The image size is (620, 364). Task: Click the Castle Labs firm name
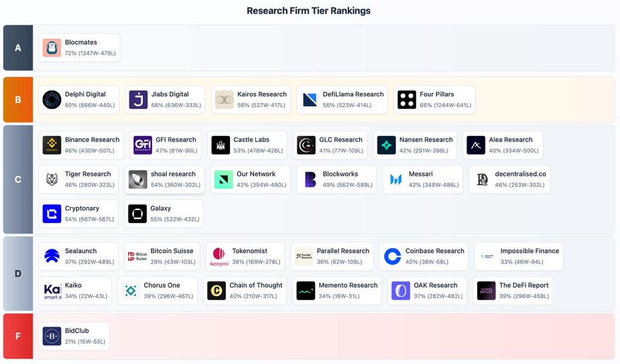pos(251,140)
